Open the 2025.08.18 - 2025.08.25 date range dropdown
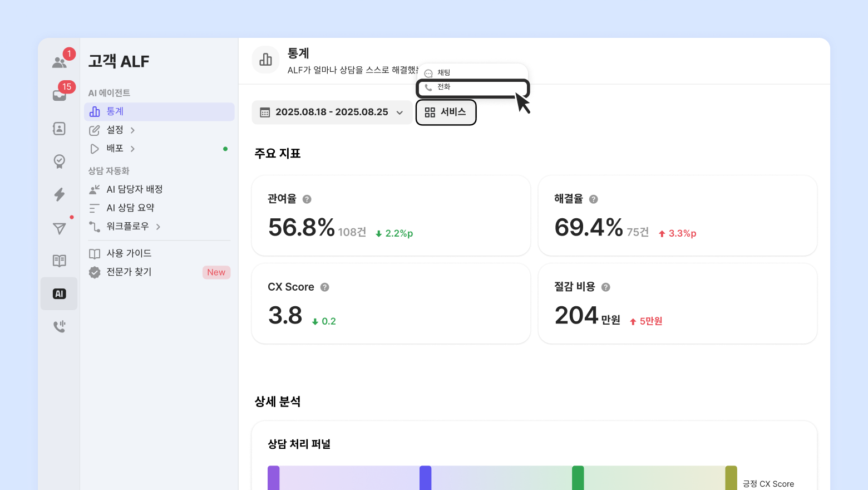Viewport: 868px width, 490px height. pos(332,112)
